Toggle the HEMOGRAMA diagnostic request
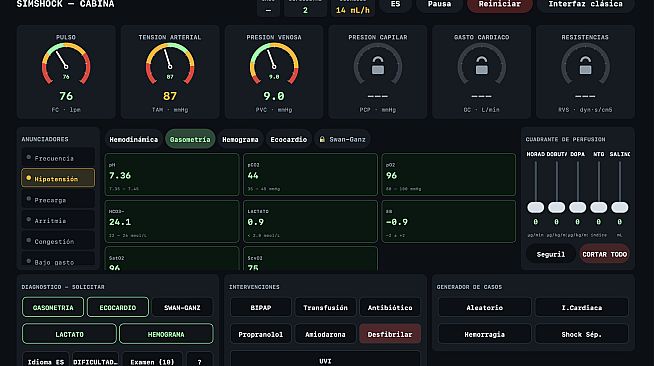This screenshot has height=366, width=654. click(166, 334)
